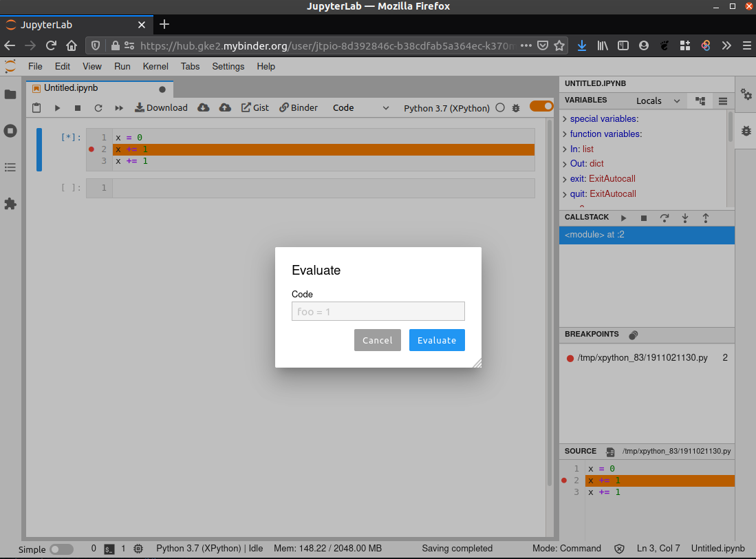The height and width of the screenshot is (559, 756).
Task: Step over in the Callstack panel
Action: click(665, 217)
